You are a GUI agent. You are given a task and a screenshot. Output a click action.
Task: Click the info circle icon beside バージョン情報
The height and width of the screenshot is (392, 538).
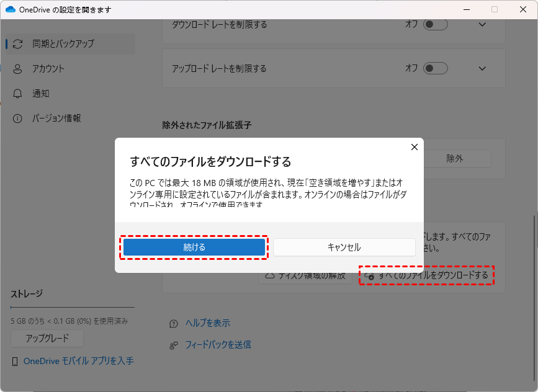pos(17,118)
